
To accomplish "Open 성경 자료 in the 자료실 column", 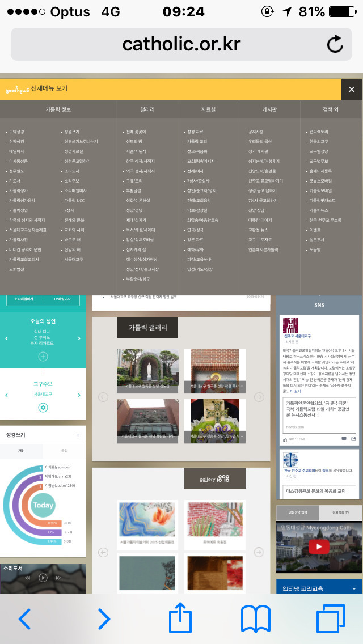I will click(195, 132).
